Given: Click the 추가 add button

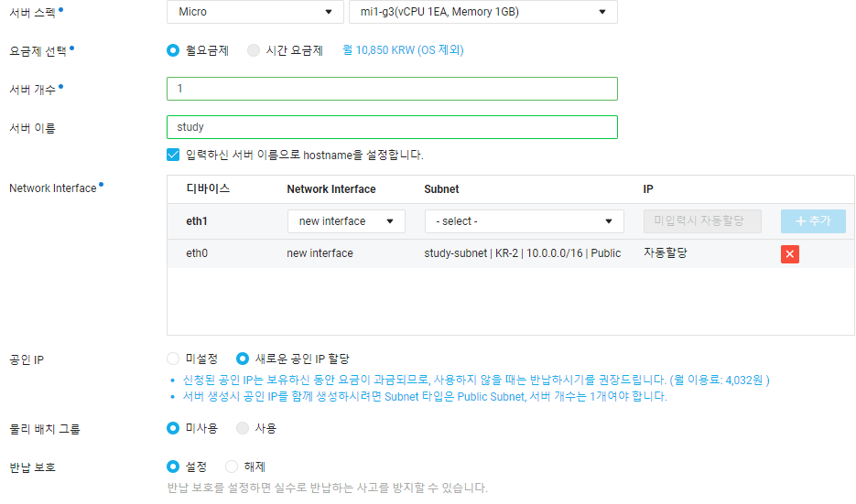Looking at the screenshot, I should (813, 221).
